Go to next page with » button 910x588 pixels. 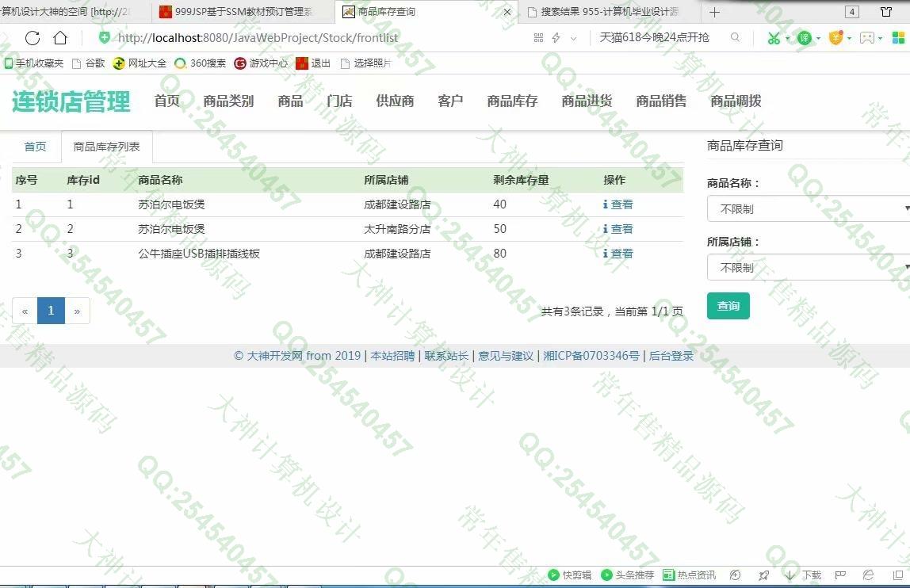coord(77,311)
